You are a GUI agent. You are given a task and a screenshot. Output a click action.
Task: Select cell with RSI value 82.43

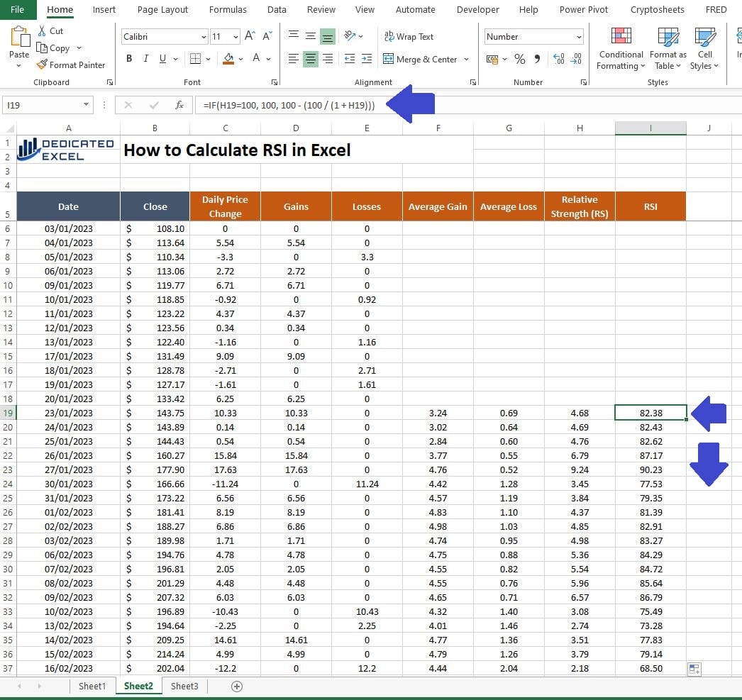tap(650, 427)
